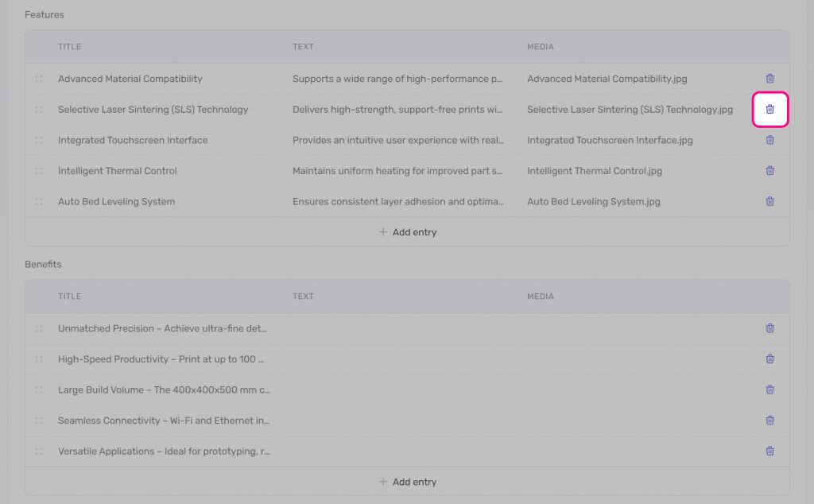This screenshot has width=814, height=504.
Task: Click drag handle of Unmatched Precision row
Action: click(39, 328)
